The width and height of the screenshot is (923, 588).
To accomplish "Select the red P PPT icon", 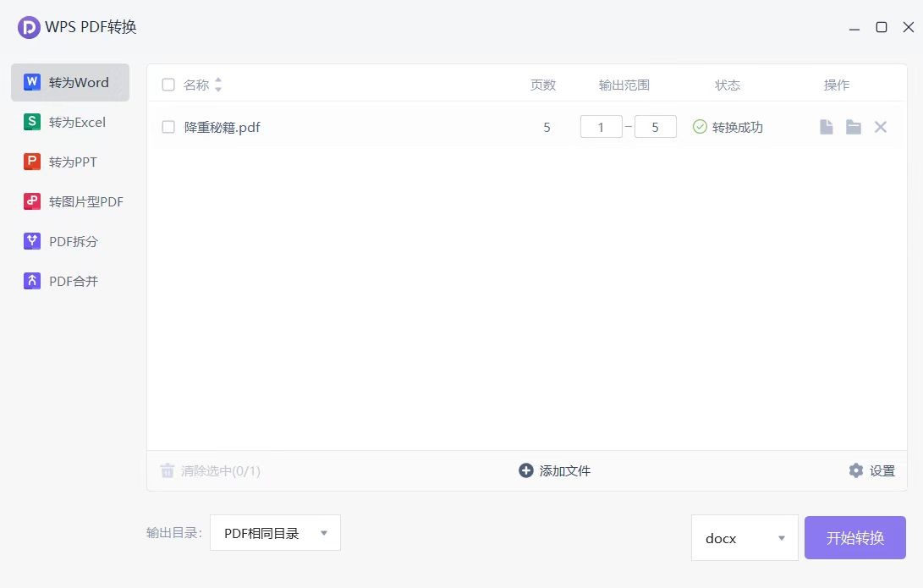I will point(32,162).
